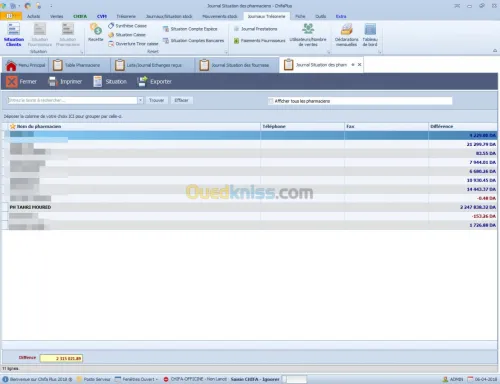The width and height of the screenshot is (500, 384).
Task: Open the Recette coins icon
Action: click(x=96, y=29)
